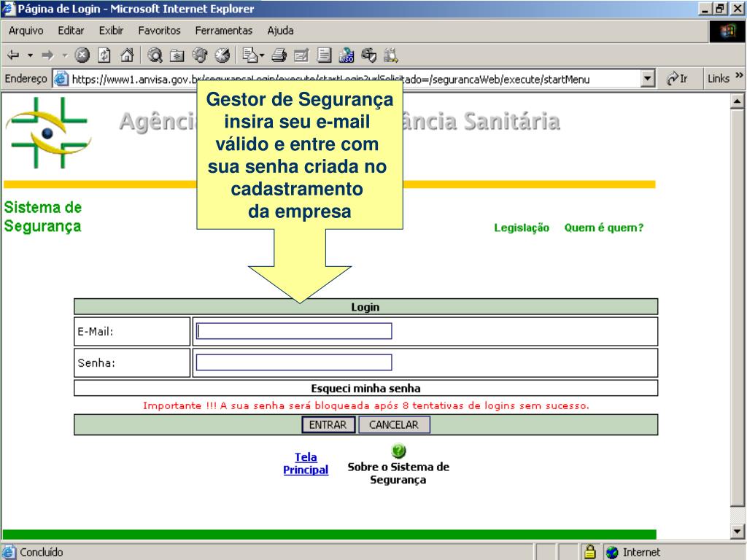Click the shield security toolbar icon
Viewport: 747px width, 560px height.
(x=368, y=55)
